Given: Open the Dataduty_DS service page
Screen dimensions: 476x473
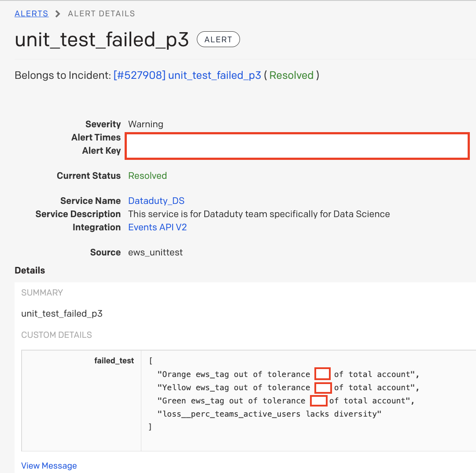Looking at the screenshot, I should 156,201.
